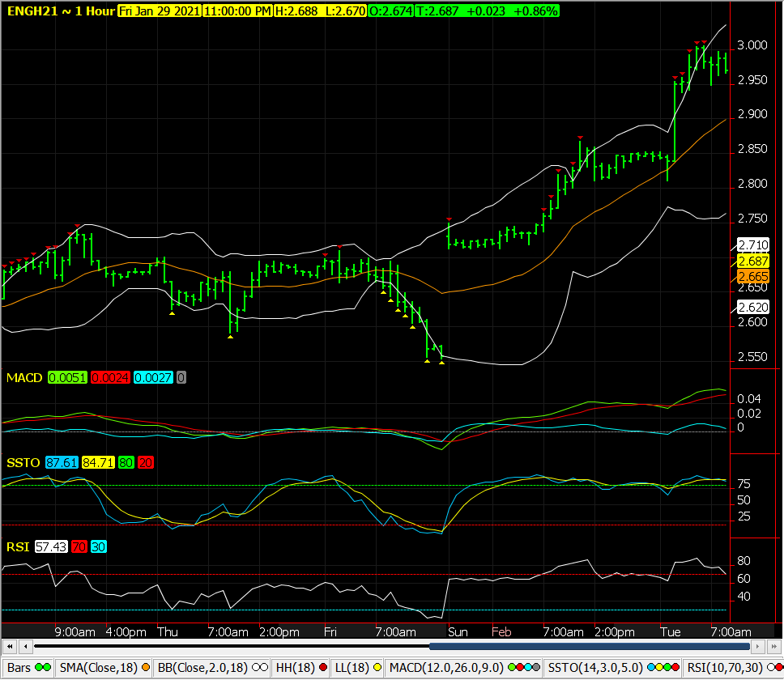Screen dimensions: 784x680
Task: Click the cyan MACD value 0.0027
Action: [154, 378]
